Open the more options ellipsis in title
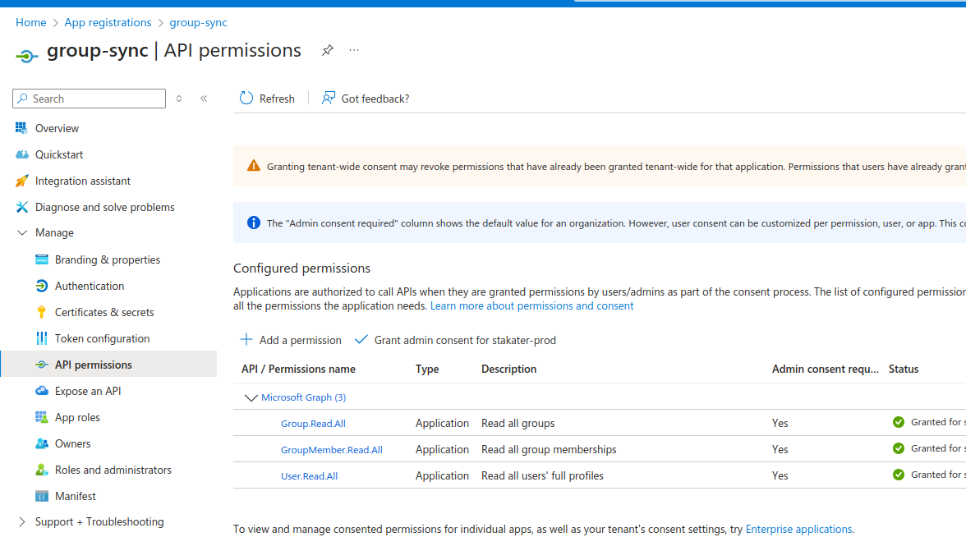This screenshot has height=560, width=966. (354, 50)
